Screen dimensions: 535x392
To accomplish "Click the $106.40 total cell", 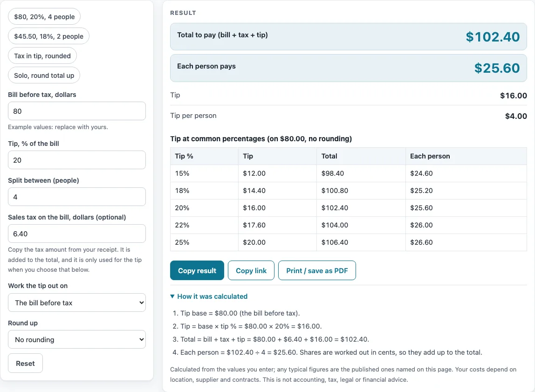I will pyautogui.click(x=361, y=242).
